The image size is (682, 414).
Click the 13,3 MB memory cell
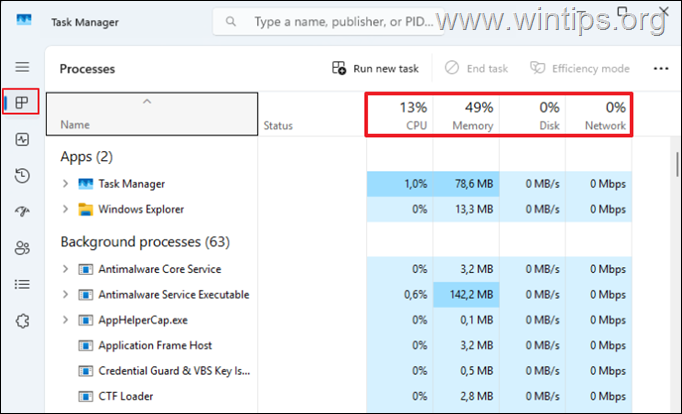tap(466, 209)
